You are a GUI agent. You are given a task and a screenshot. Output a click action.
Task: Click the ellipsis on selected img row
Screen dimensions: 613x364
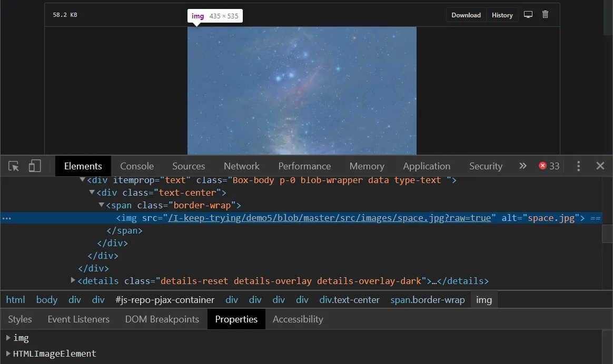7,218
